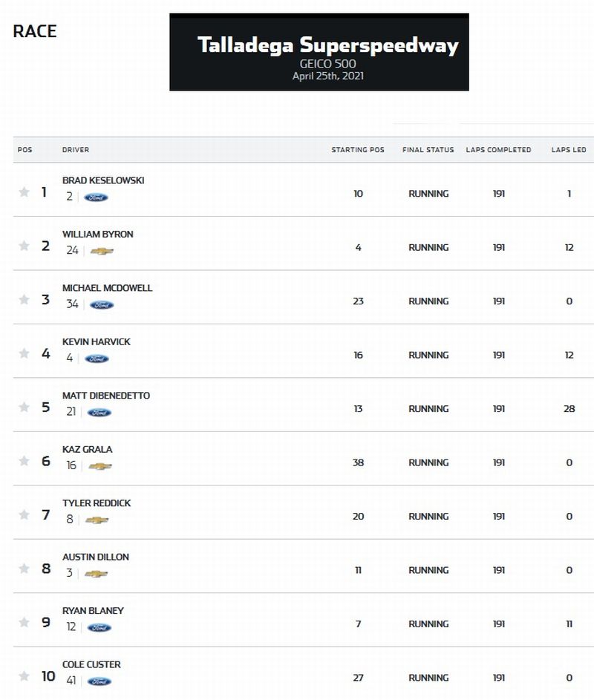Image resolution: width=594 pixels, height=700 pixels.
Task: Toggle favorite star for Ryan Blaney
Action: click(x=24, y=622)
